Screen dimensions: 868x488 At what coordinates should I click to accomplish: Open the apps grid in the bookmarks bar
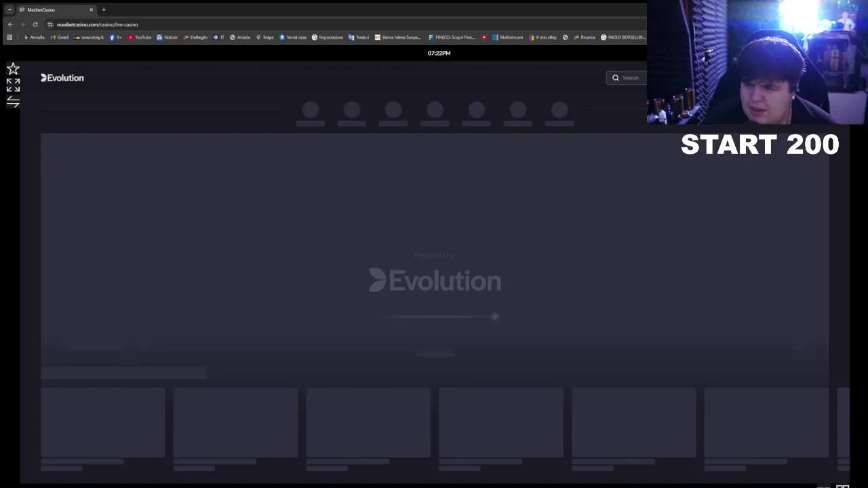tap(9, 37)
